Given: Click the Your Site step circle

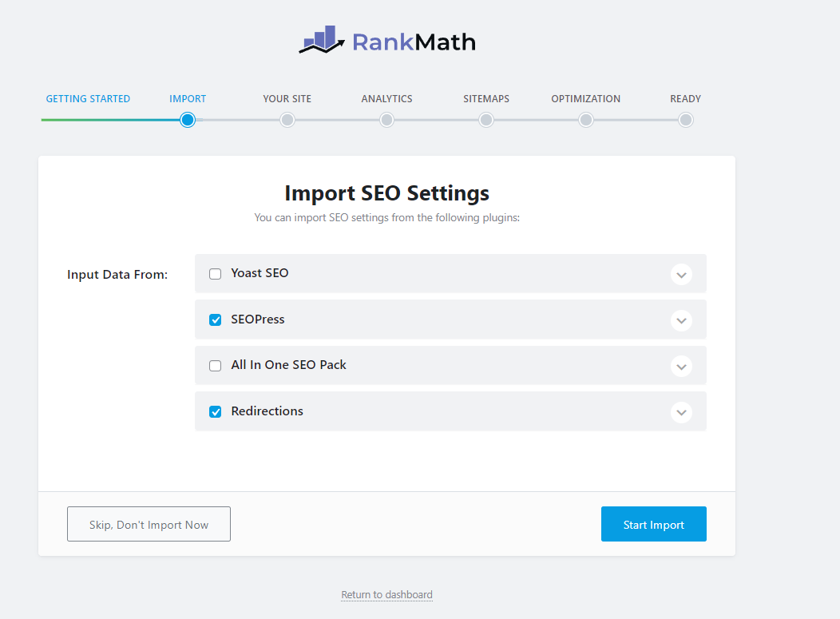Looking at the screenshot, I should 287,120.
